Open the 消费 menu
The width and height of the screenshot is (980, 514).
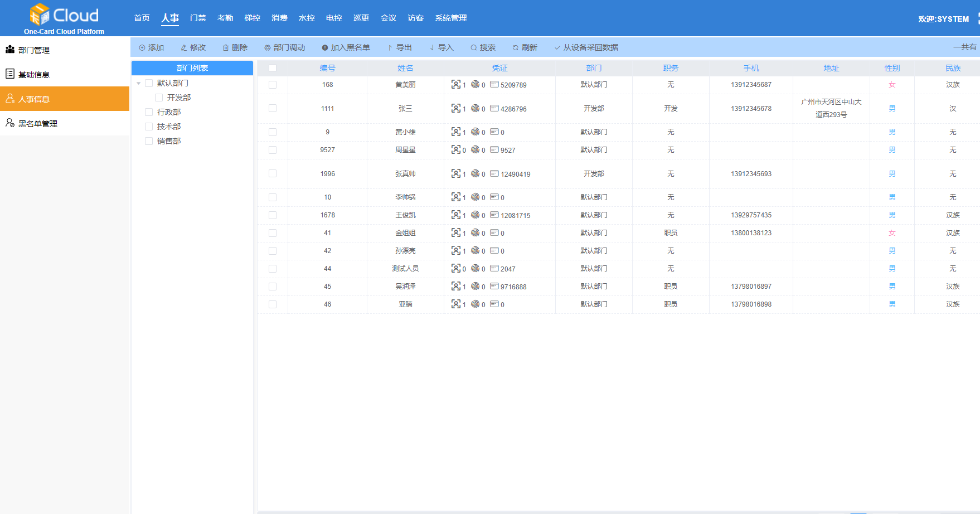[279, 18]
